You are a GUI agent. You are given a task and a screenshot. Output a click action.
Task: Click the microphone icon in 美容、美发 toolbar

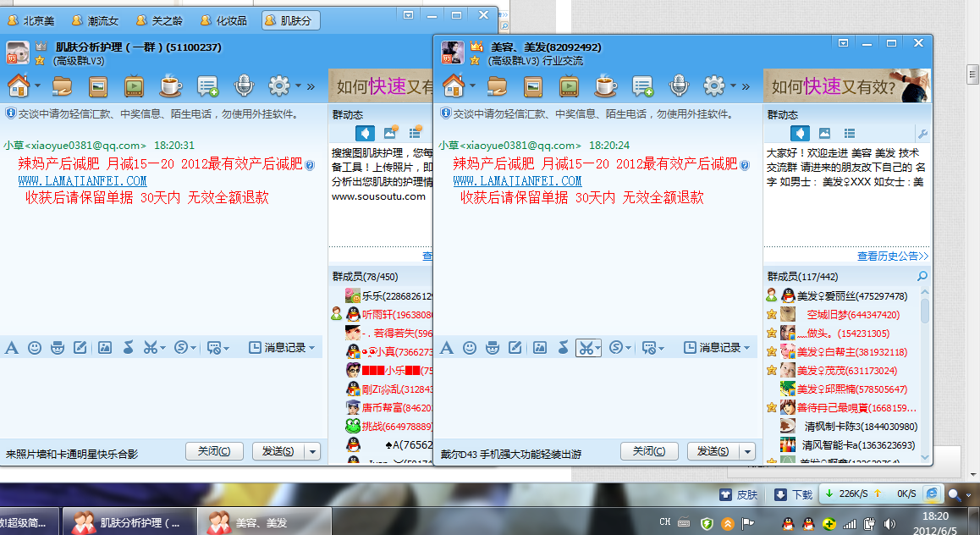pos(678,85)
